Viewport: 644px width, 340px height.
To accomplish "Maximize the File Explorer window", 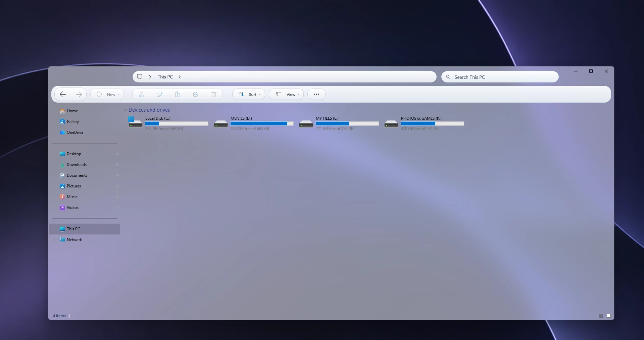I will click(x=591, y=71).
